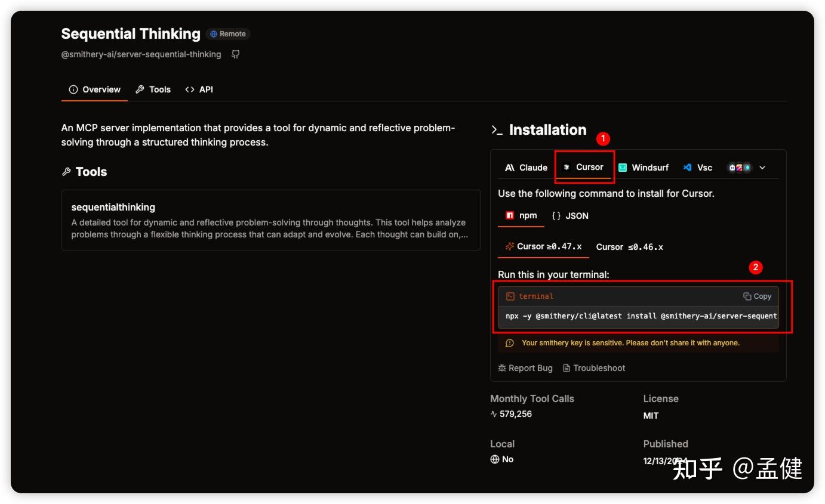Screen dimensions: 825x504
Task: Click the Claude logo icon
Action: [509, 168]
